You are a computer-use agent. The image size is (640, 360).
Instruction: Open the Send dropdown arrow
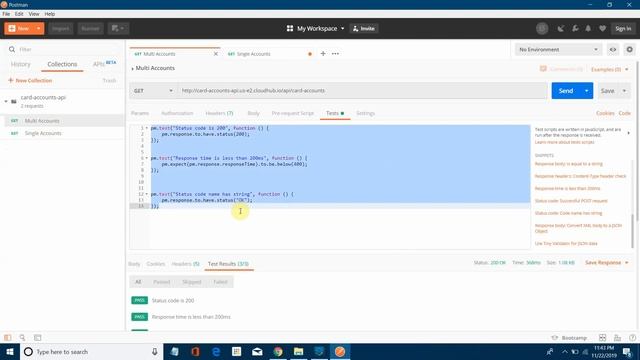click(x=587, y=91)
